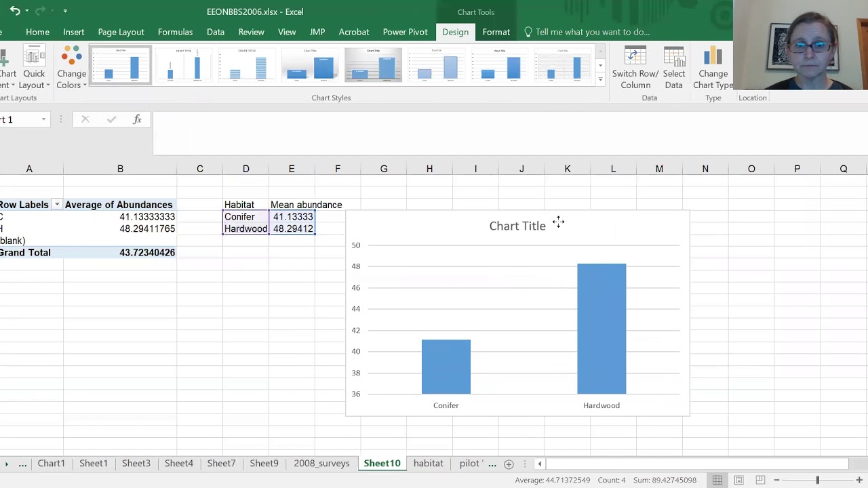The width and height of the screenshot is (868, 488).
Task: Open the Change Colors palette
Action: 71,68
